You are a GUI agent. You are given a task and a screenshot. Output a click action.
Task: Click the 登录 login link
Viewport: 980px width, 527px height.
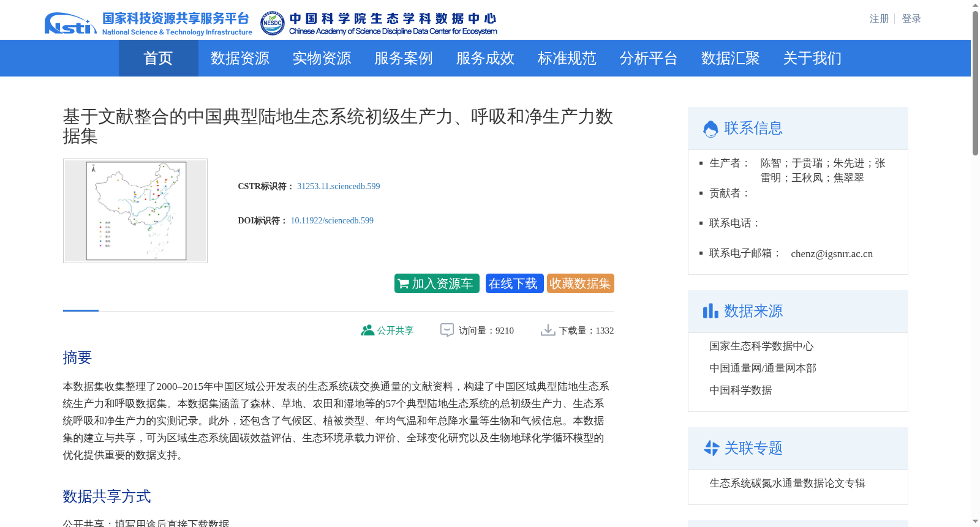pyautogui.click(x=911, y=19)
